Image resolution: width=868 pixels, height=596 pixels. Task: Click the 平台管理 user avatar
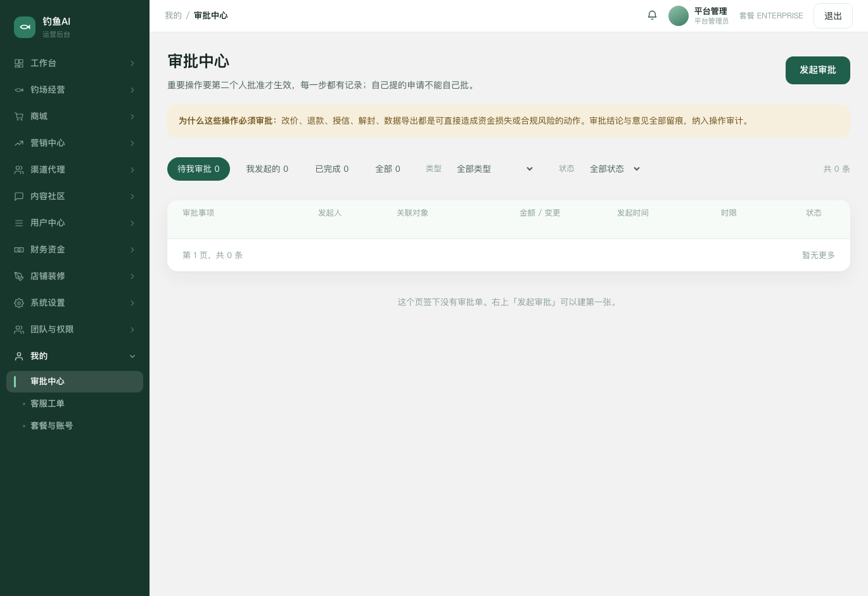click(679, 16)
